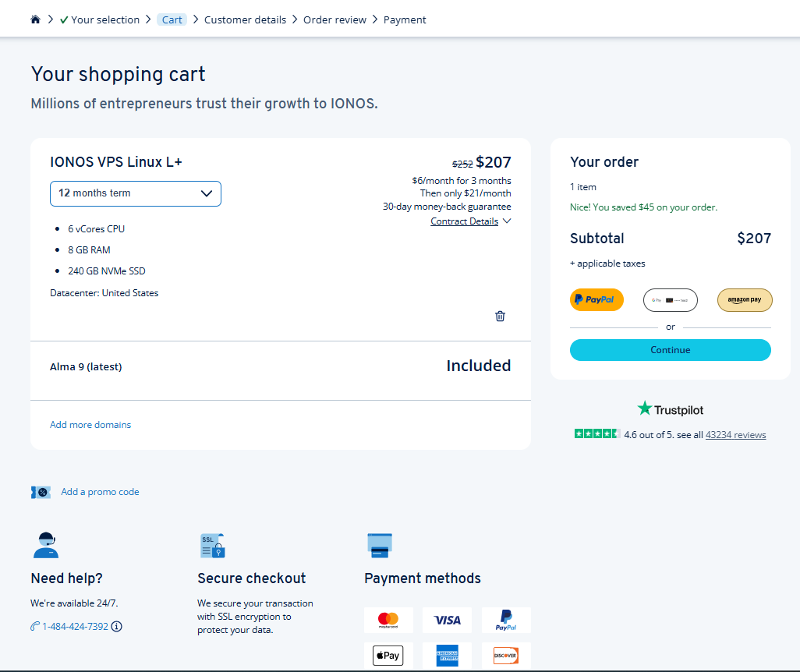Viewport: 800px width, 672px height.
Task: Click '240 GB NVMe SSD' list item
Action: pos(107,271)
